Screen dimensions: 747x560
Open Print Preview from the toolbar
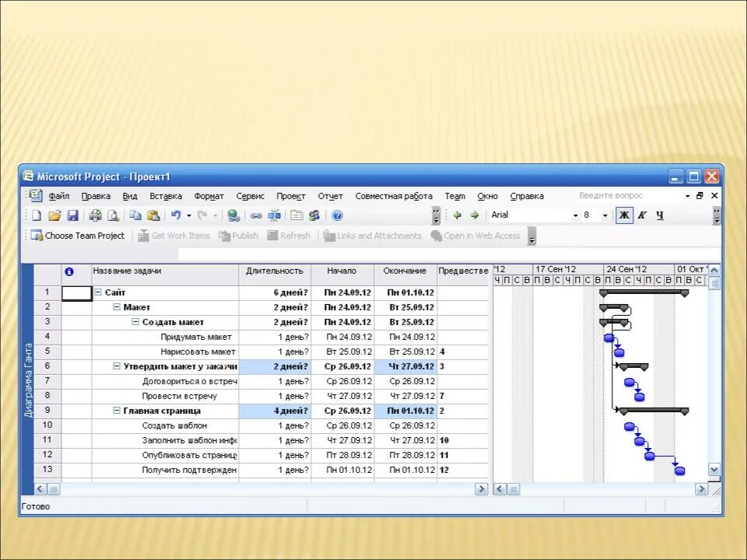[x=113, y=215]
